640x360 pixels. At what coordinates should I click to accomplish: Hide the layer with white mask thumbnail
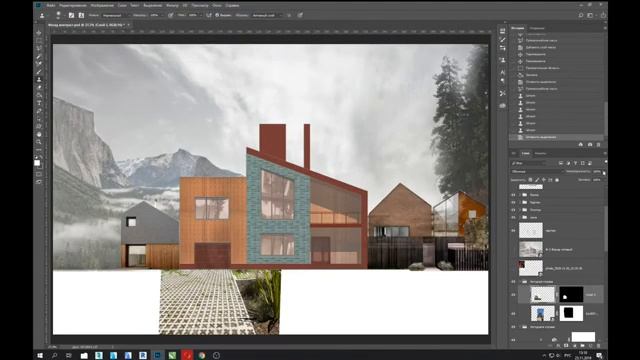[513, 313]
